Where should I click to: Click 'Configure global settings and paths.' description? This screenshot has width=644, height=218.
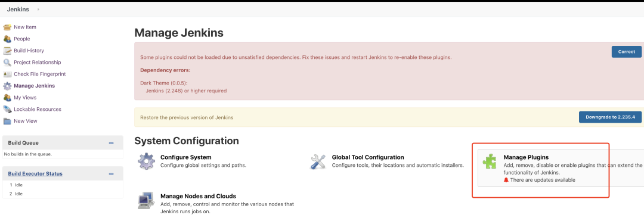[x=203, y=165]
